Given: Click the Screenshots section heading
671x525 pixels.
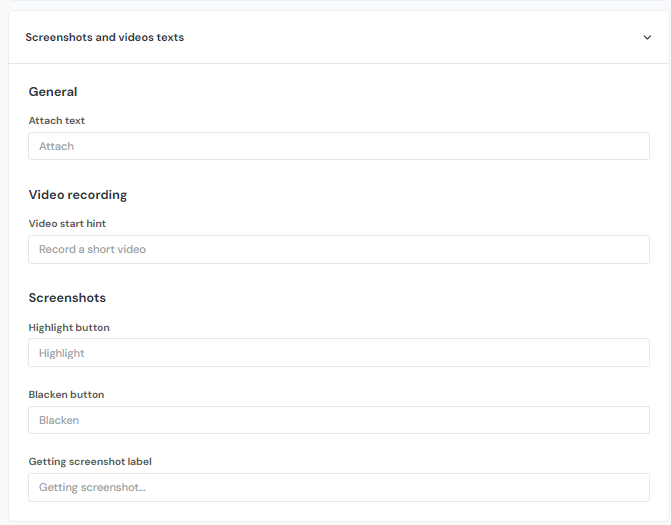Looking at the screenshot, I should (x=67, y=298).
